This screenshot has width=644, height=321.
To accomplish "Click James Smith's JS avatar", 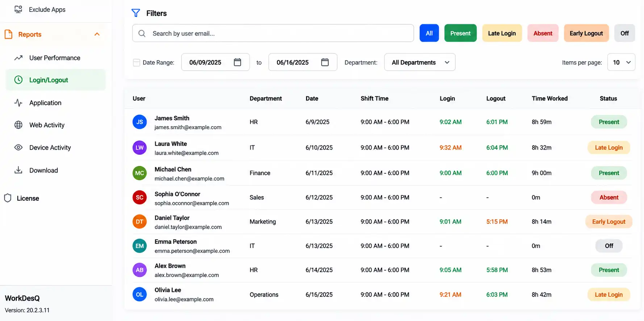I will coord(140,122).
